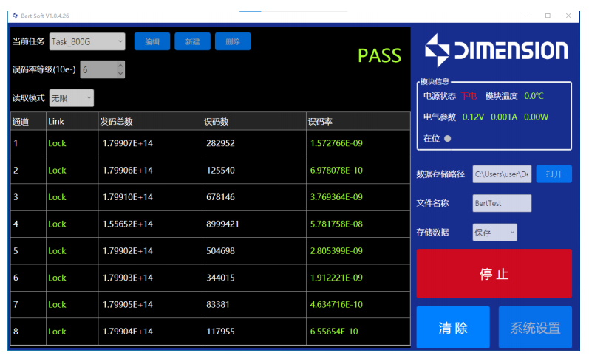
Task: Open 系统设置 system settings
Action: click(534, 328)
